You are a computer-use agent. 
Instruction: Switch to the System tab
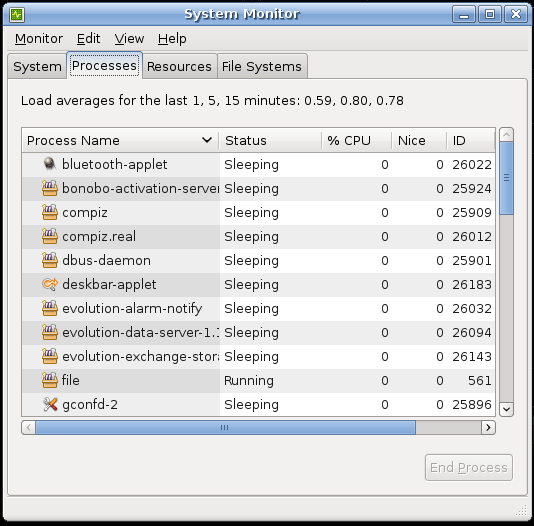(x=37, y=66)
